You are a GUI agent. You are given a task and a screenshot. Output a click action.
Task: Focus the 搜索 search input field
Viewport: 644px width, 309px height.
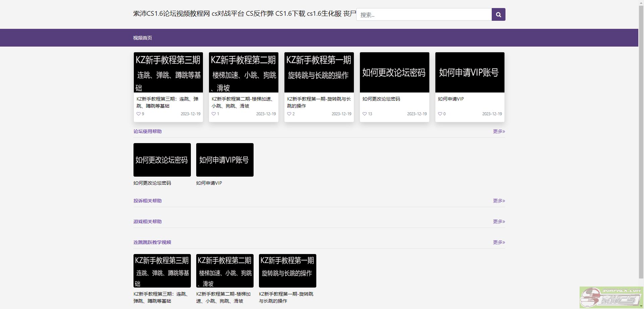pyautogui.click(x=424, y=15)
